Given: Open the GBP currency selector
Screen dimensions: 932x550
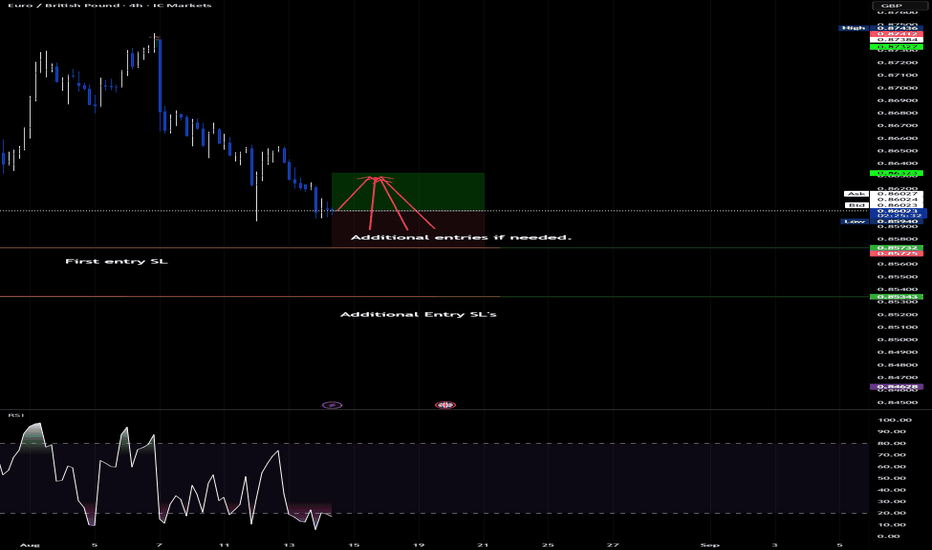Looking at the screenshot, I should pos(900,6).
